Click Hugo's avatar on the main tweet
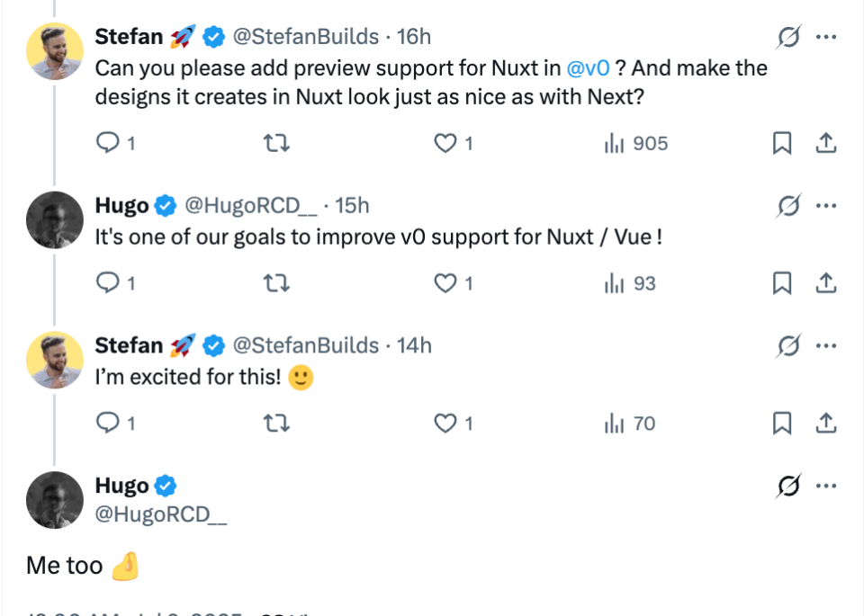The height and width of the screenshot is (616, 864). 55,500
